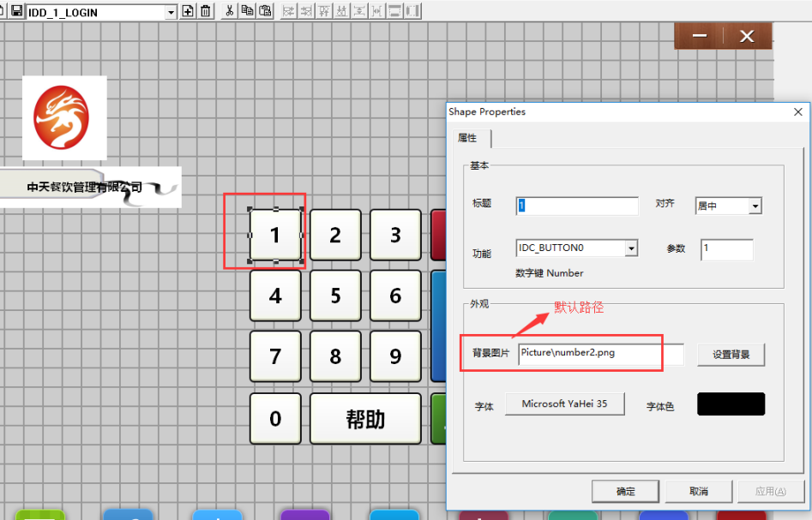
Task: Switch to the 属性 tab
Action: [467, 138]
